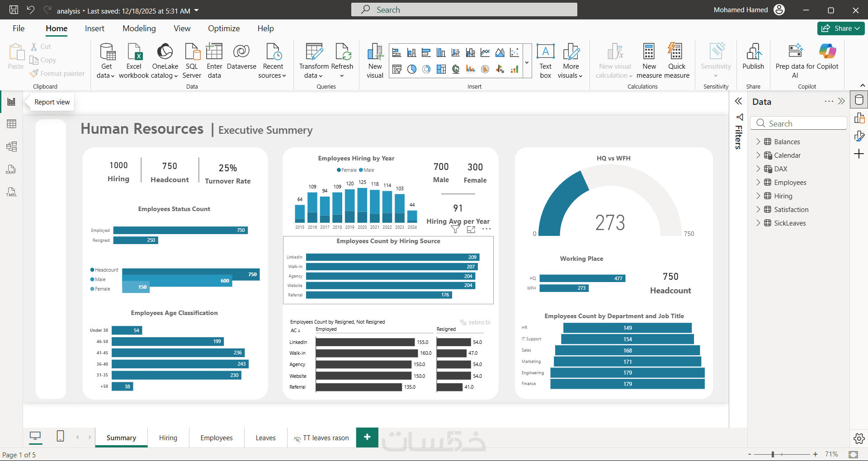
Task: Insert a stacked bar chart visual
Action: point(396,53)
